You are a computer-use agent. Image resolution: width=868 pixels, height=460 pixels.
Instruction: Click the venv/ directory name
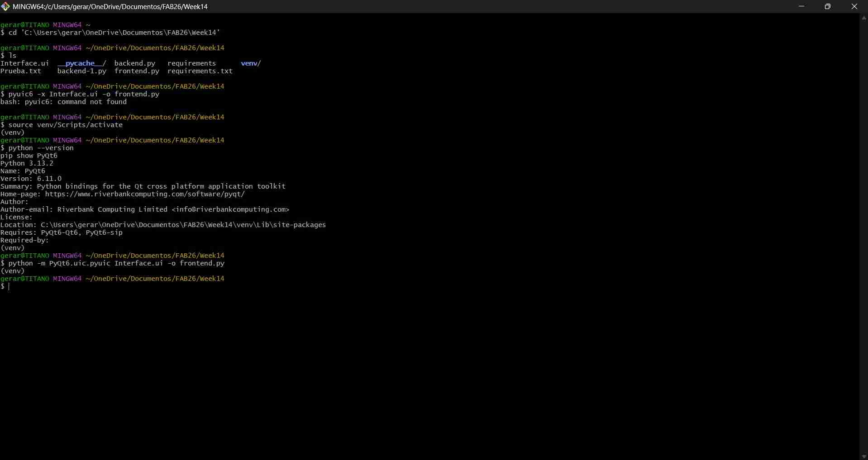click(251, 63)
